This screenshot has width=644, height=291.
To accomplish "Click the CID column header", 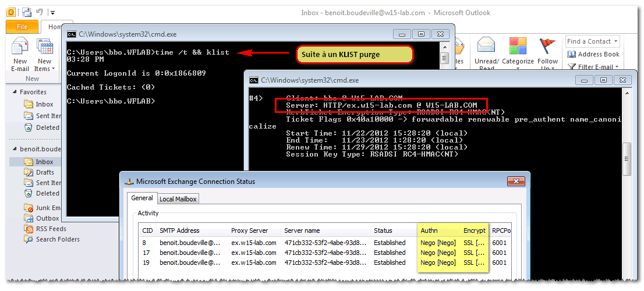I will (x=147, y=230).
